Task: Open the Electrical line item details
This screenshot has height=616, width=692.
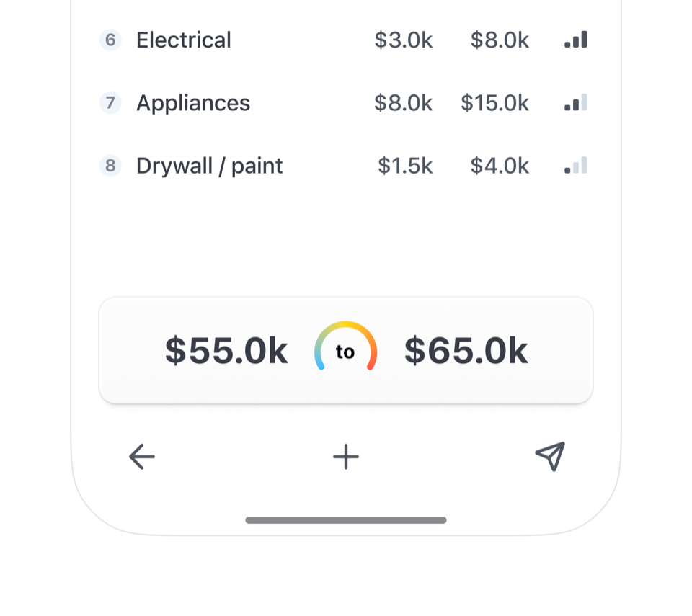Action: click(183, 40)
